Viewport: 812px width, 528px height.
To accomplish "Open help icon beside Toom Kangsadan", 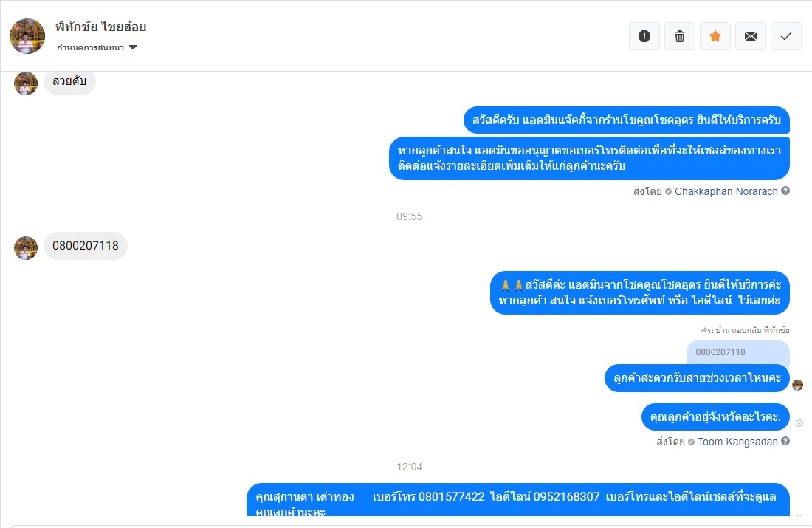I will [x=785, y=441].
